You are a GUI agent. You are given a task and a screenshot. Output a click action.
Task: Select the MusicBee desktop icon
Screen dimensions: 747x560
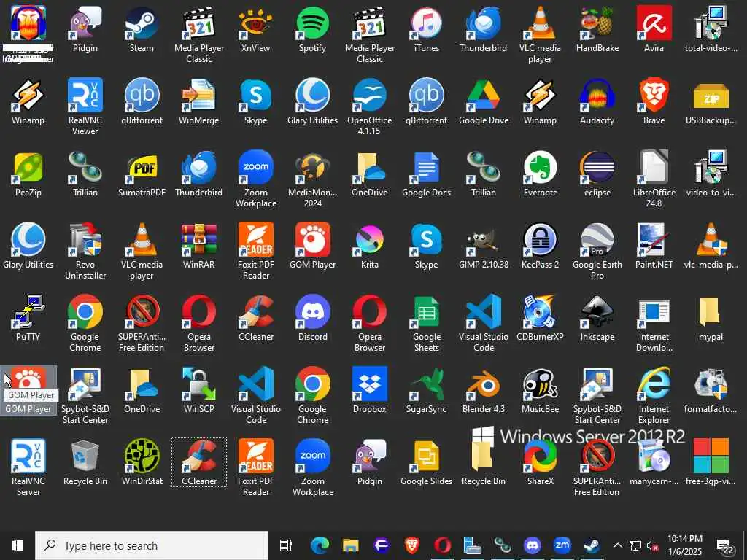pos(541,391)
